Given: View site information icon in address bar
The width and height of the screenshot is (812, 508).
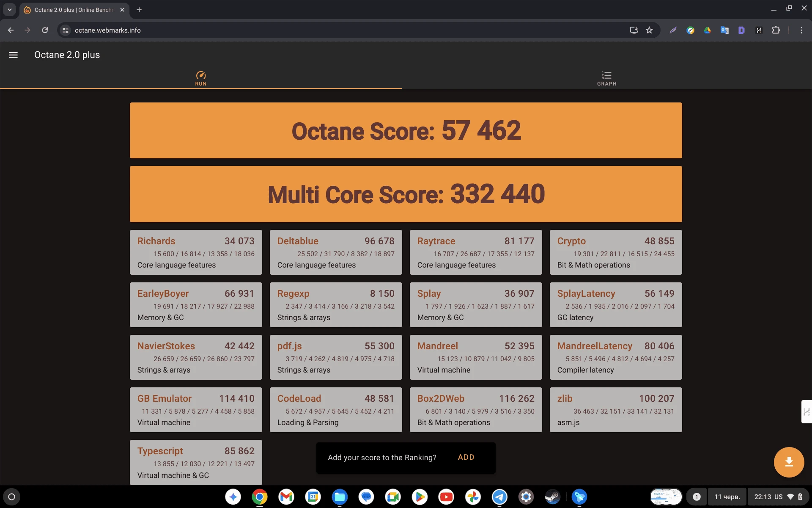Looking at the screenshot, I should (x=65, y=30).
